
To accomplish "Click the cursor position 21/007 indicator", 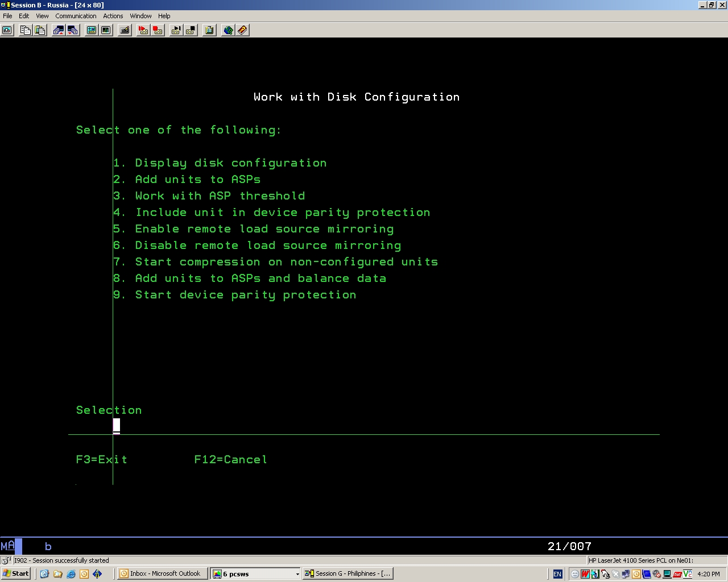I will coord(569,546).
